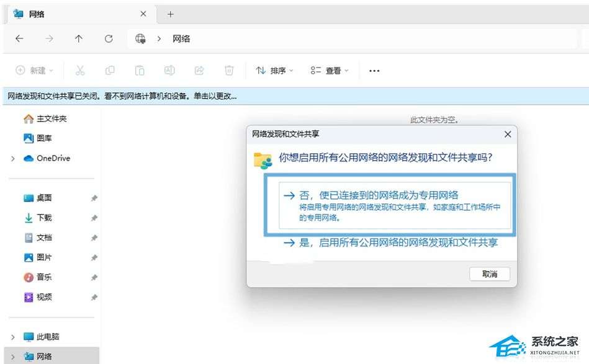
Task: Expand the OneDrive tree node
Action: tap(12, 159)
